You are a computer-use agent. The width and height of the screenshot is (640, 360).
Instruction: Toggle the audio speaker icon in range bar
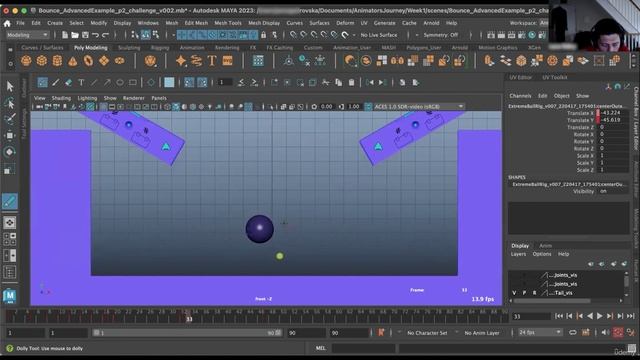pos(605,333)
